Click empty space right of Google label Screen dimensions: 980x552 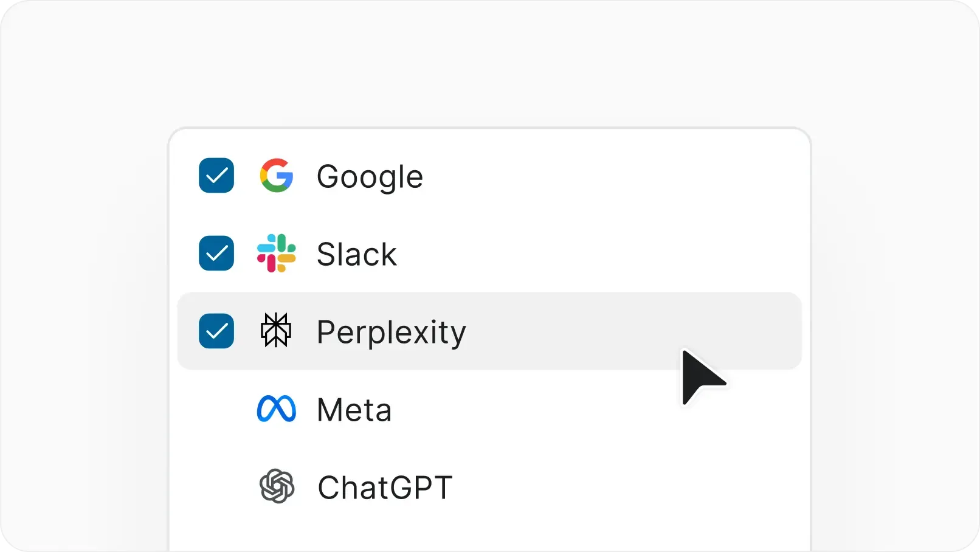pos(608,176)
